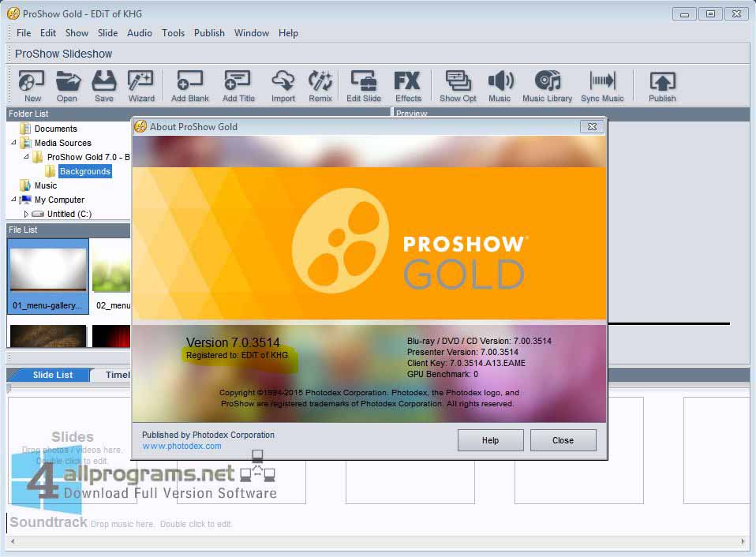
Task: Collapse the ProShow Gold 7.0 tree node
Action: click(x=26, y=156)
